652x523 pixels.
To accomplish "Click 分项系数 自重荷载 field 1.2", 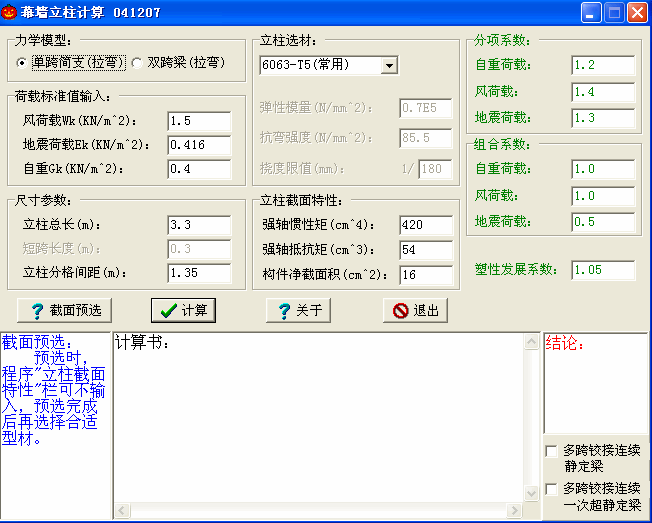I will pos(603,65).
